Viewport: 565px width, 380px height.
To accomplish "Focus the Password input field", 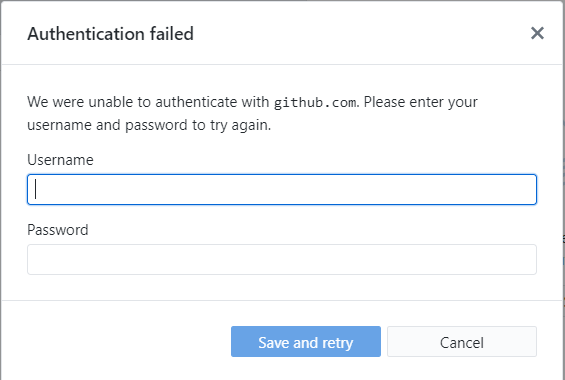I will 282,259.
